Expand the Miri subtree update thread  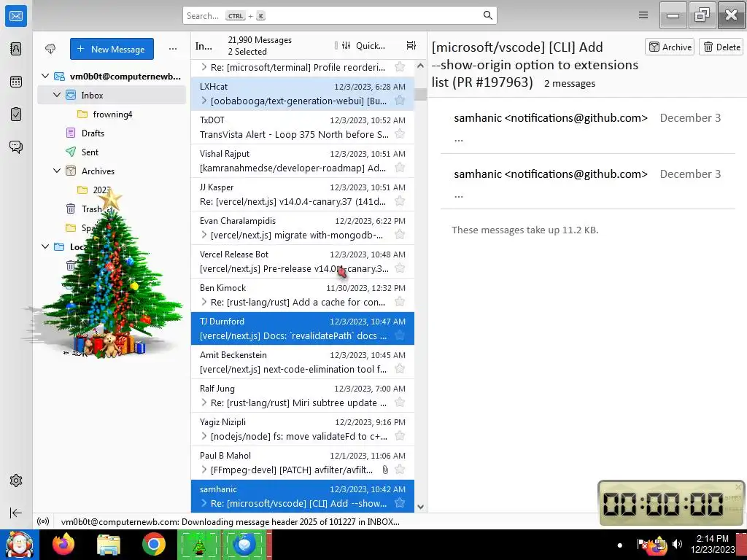coord(204,402)
